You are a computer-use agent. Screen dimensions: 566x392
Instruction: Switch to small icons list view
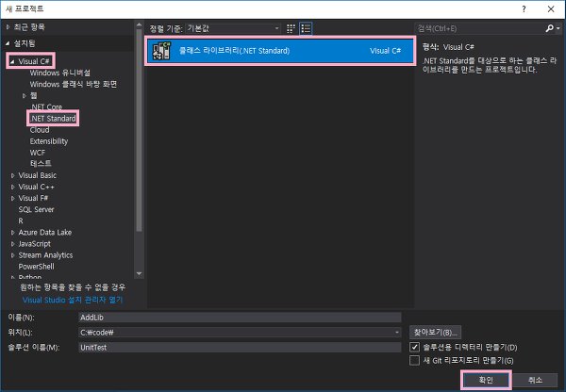click(306, 28)
